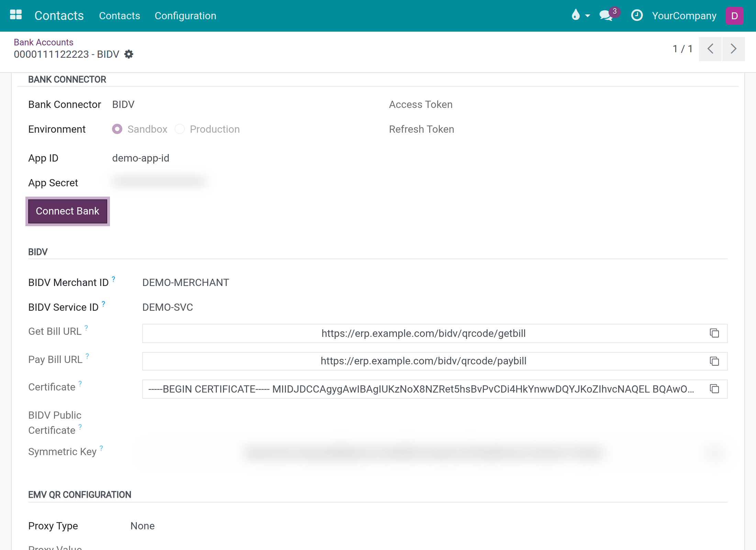The width and height of the screenshot is (756, 550).
Task: Show help for Symmetric Key
Action: pyautogui.click(x=101, y=448)
